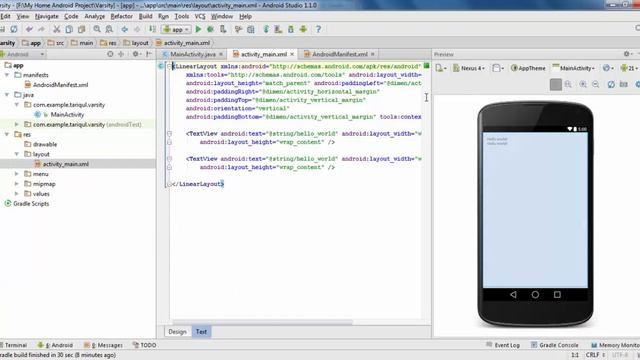Select the Text editor tab

click(x=201, y=332)
